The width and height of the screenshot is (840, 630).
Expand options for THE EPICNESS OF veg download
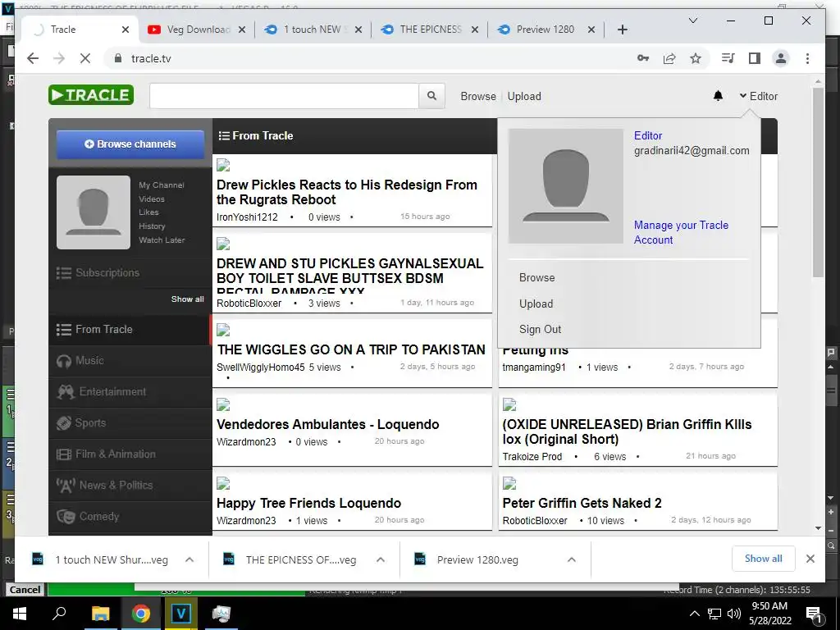pos(381,559)
